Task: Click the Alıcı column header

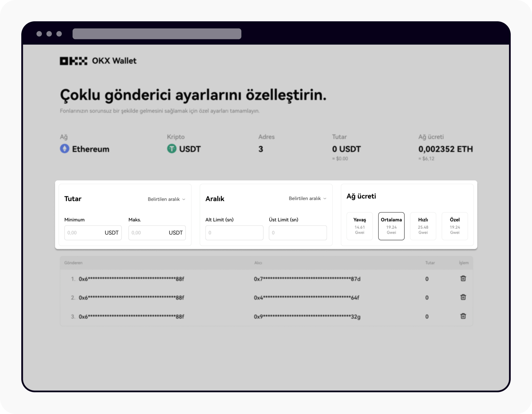Action: (259, 263)
